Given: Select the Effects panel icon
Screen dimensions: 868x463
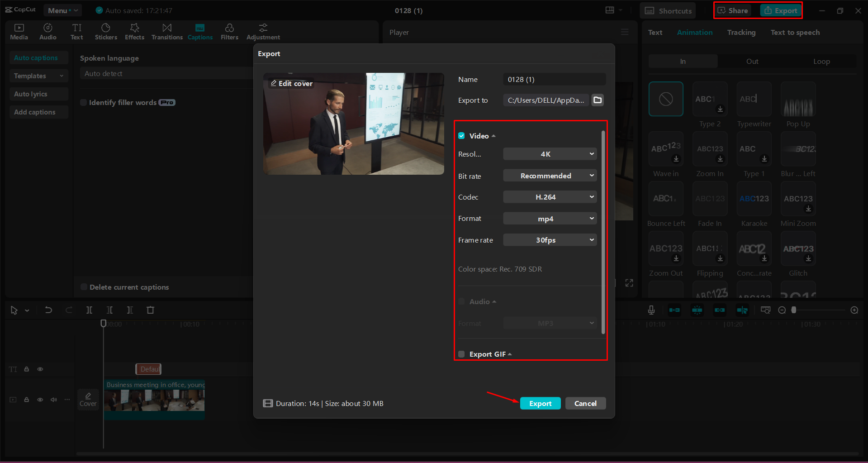Looking at the screenshot, I should (x=134, y=31).
